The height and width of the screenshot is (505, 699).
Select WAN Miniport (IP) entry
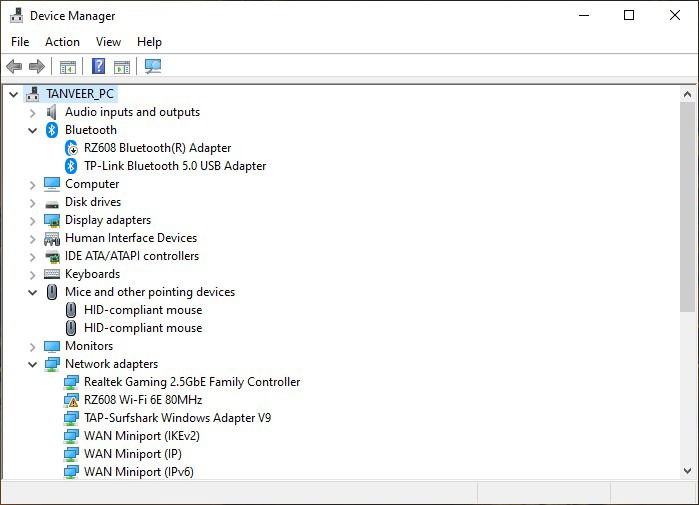(x=133, y=454)
